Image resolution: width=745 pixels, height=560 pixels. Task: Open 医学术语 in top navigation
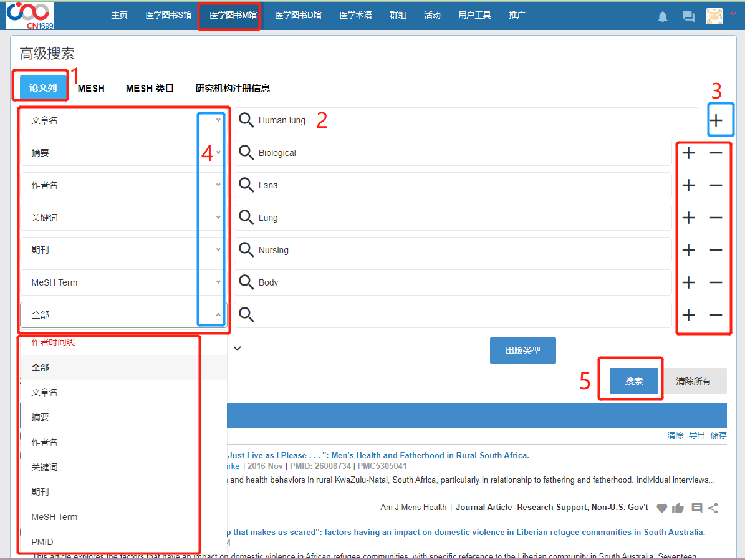355,15
